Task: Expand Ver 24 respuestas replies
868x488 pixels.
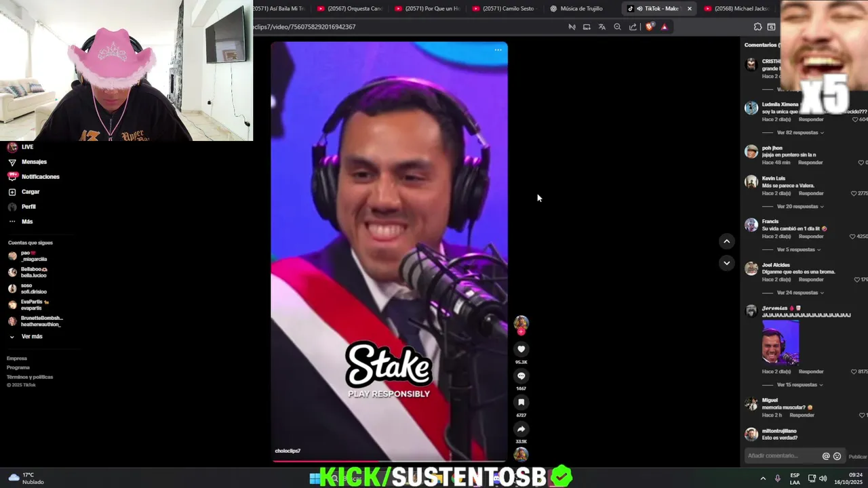Action: 800,293
